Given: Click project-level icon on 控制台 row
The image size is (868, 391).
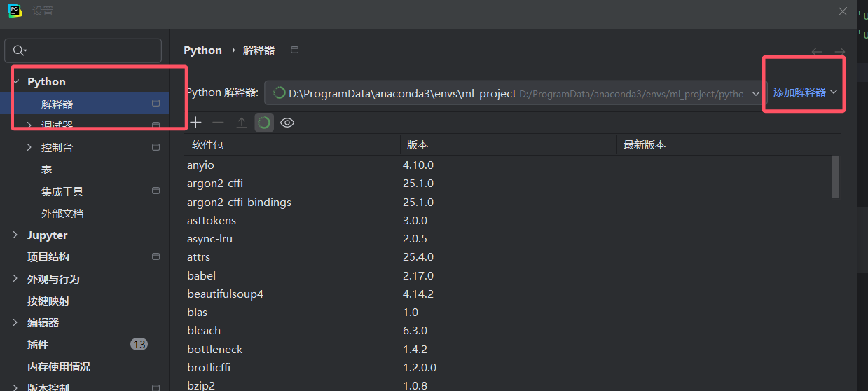Looking at the screenshot, I should coord(156,147).
